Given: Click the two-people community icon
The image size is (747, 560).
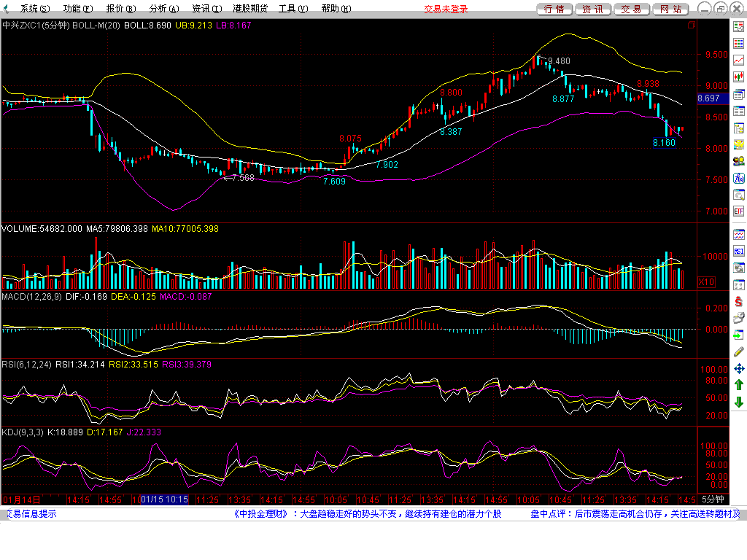Looking at the screenshot, I should pyautogui.click(x=738, y=161).
